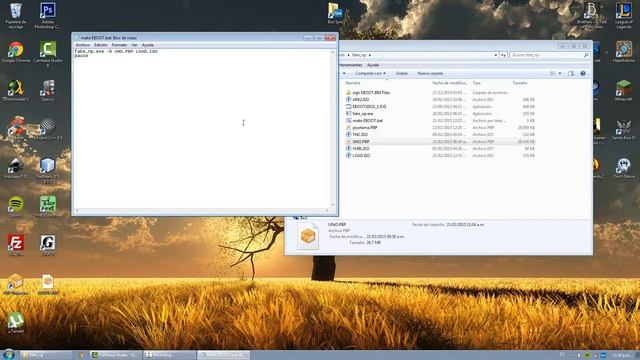Click the Grabar toolbar button
640x360 pixels.
click(x=402, y=73)
